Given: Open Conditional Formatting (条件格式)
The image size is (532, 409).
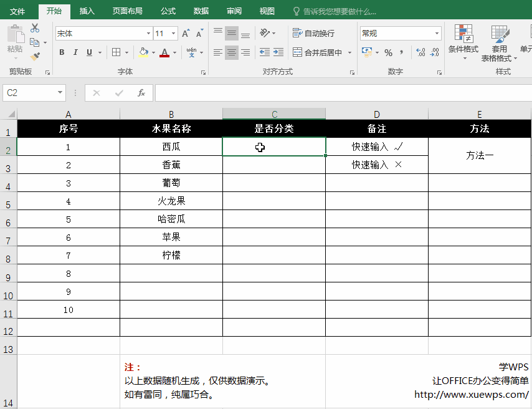Looking at the screenshot, I should (x=463, y=42).
